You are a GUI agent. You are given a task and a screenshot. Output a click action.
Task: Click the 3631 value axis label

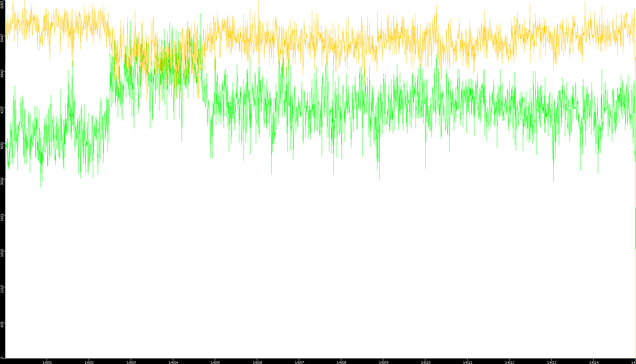coord(2,145)
